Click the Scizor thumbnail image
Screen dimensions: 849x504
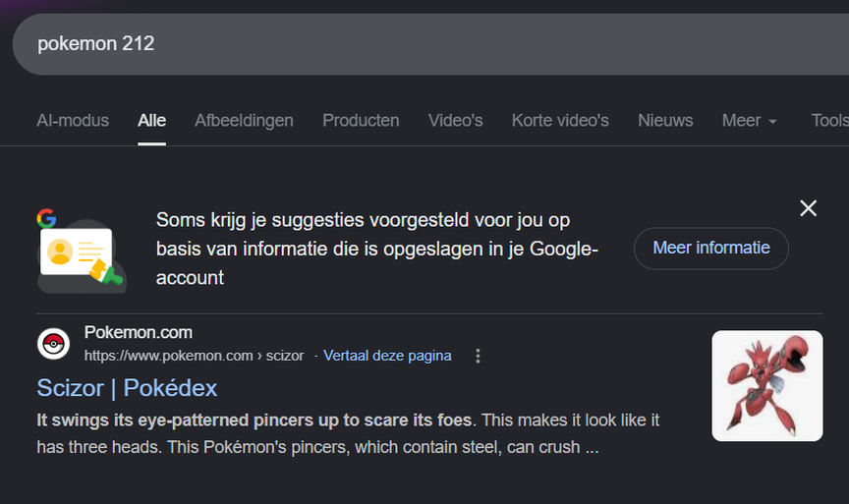(x=767, y=385)
